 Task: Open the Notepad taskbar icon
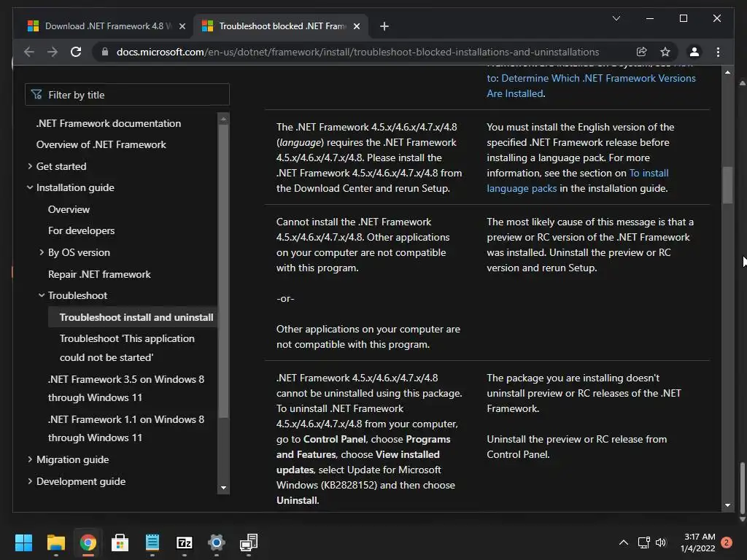[152, 542]
